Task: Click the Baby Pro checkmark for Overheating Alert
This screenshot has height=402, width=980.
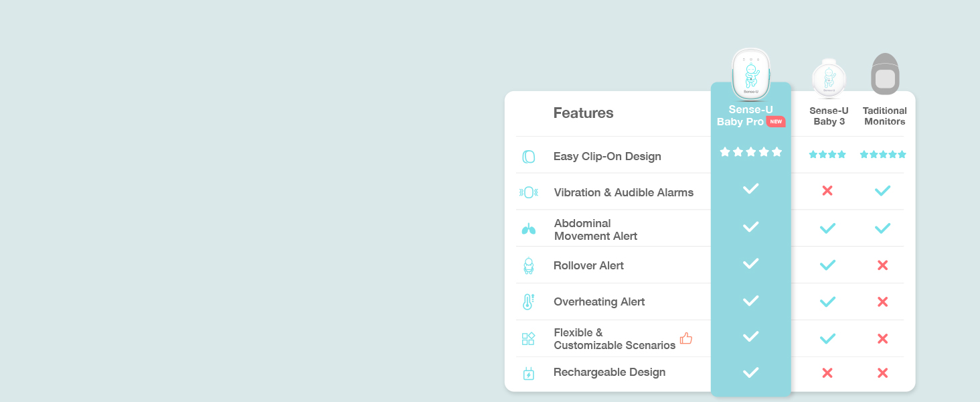Action: click(x=751, y=301)
